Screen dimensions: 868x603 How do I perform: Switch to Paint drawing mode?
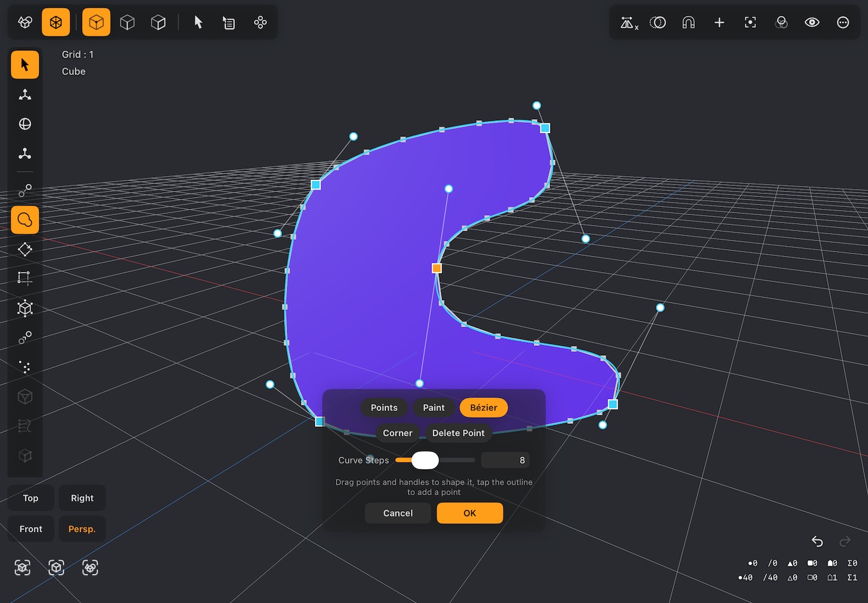433,408
